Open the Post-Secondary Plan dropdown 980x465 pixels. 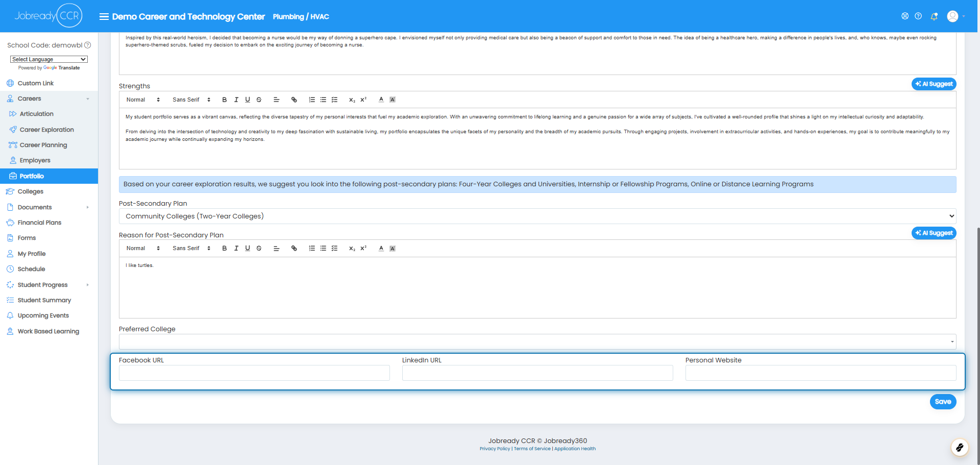click(x=537, y=216)
